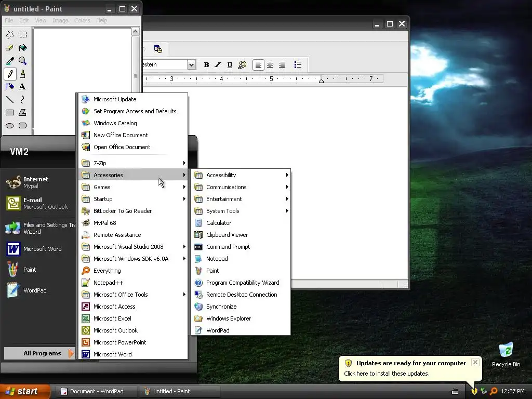
Task: Open the Recycle Bin desktop icon
Action: coord(506,355)
